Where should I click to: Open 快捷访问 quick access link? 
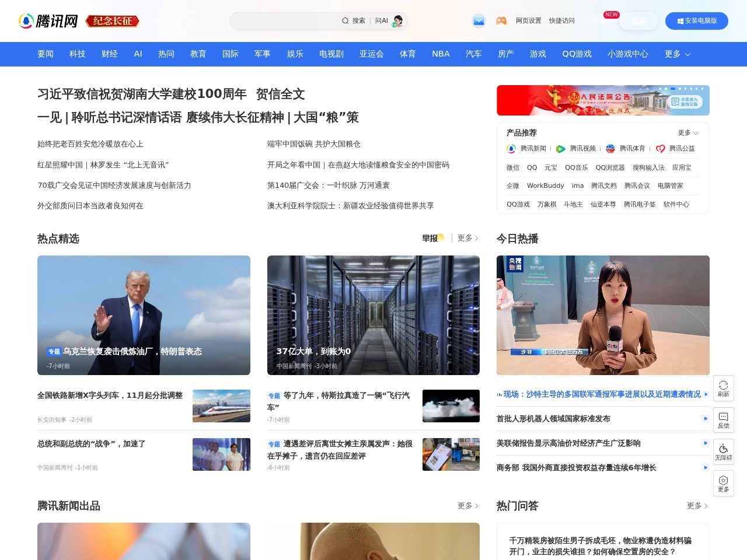(x=562, y=21)
